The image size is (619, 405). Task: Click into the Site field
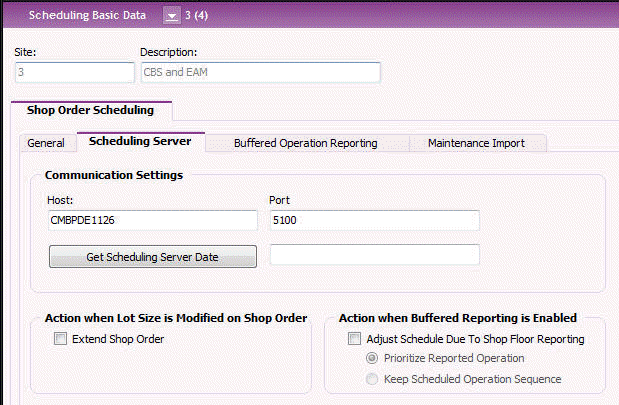[74, 72]
